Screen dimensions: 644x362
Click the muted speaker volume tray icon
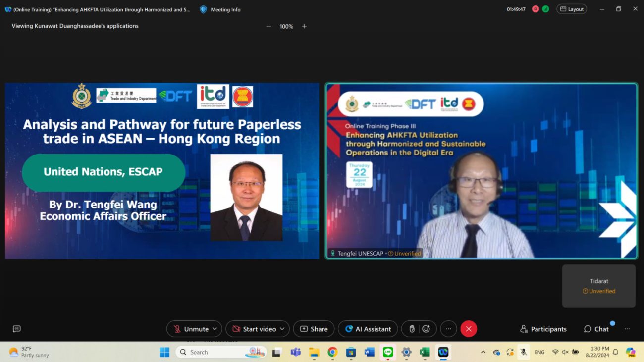[x=565, y=352]
